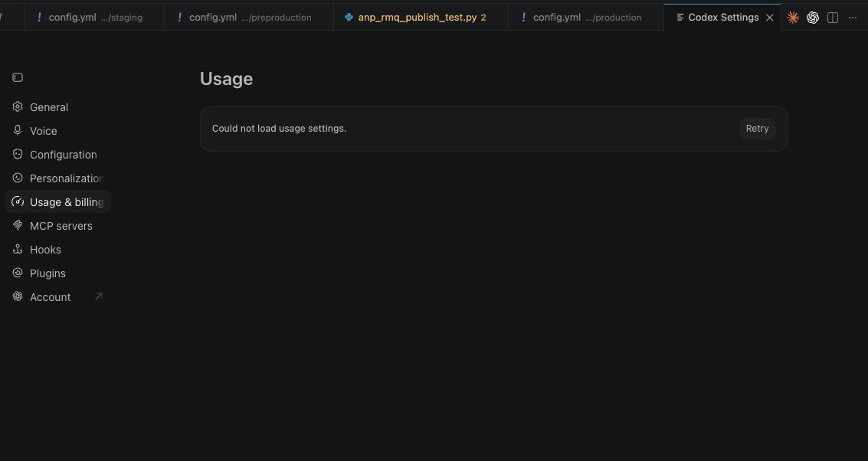Open Account external link arrow

coord(99,296)
